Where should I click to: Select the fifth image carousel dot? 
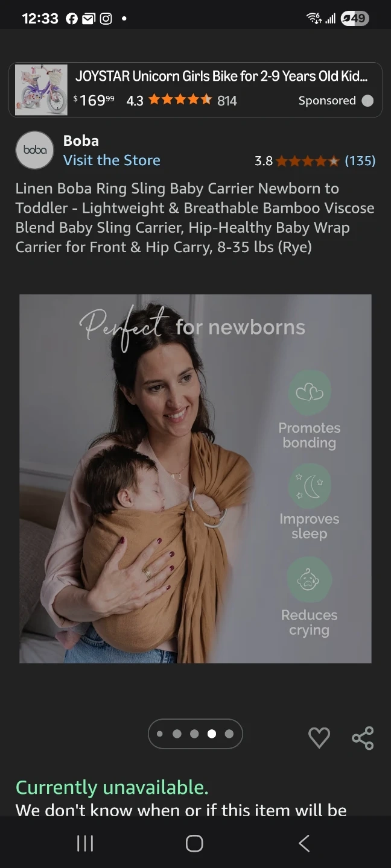pyautogui.click(x=229, y=734)
